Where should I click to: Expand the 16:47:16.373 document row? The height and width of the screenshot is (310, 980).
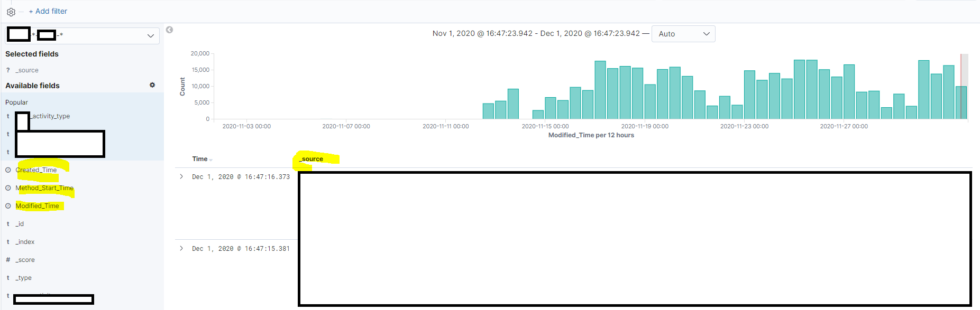point(181,177)
